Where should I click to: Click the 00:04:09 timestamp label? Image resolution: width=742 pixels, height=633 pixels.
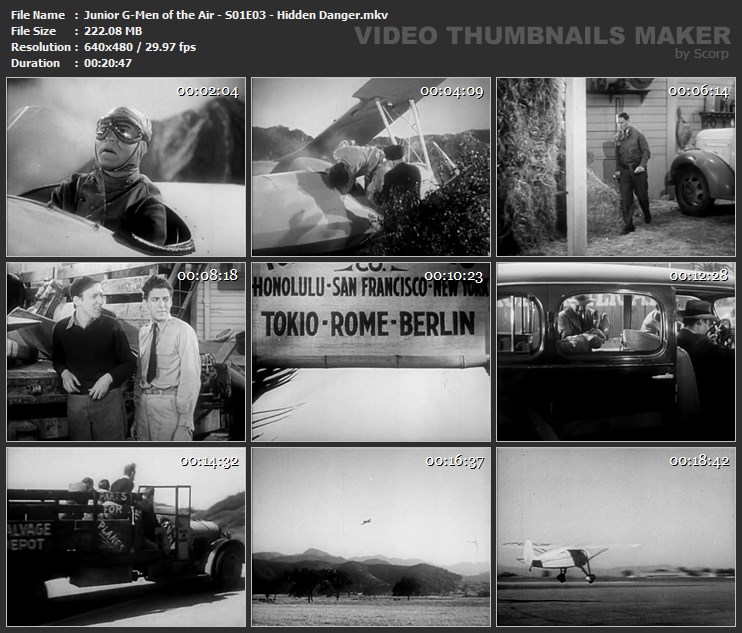point(452,91)
